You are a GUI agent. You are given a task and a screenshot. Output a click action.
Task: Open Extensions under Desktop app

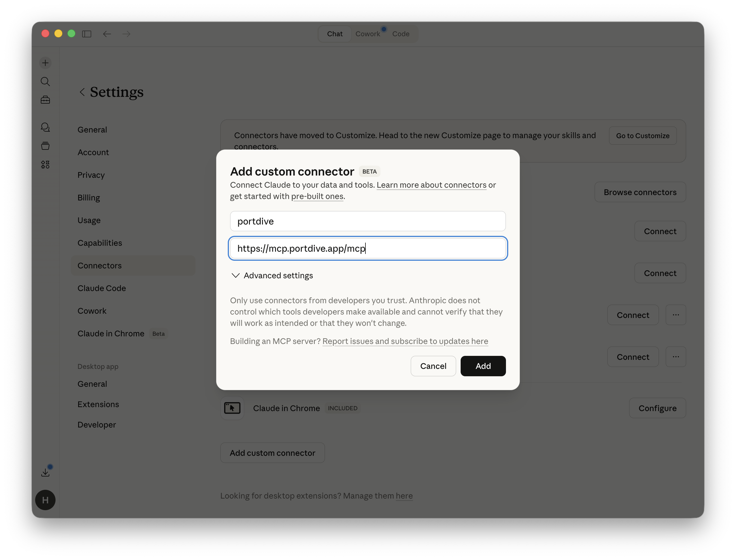coord(133,404)
